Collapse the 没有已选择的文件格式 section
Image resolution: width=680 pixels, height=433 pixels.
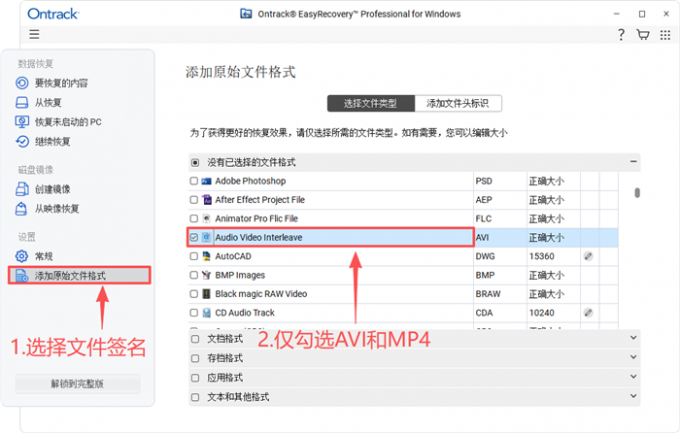(633, 162)
